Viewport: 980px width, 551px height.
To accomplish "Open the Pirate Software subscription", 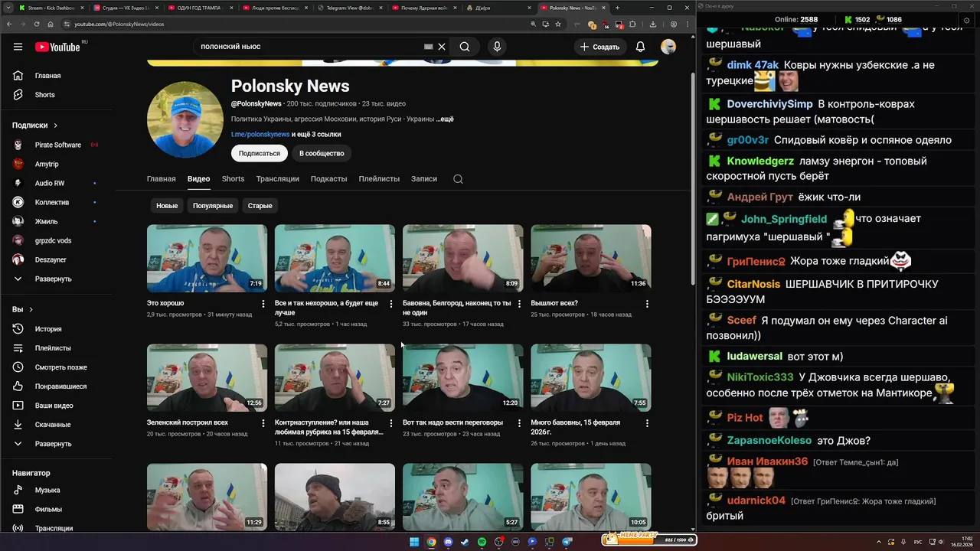I will click(57, 145).
